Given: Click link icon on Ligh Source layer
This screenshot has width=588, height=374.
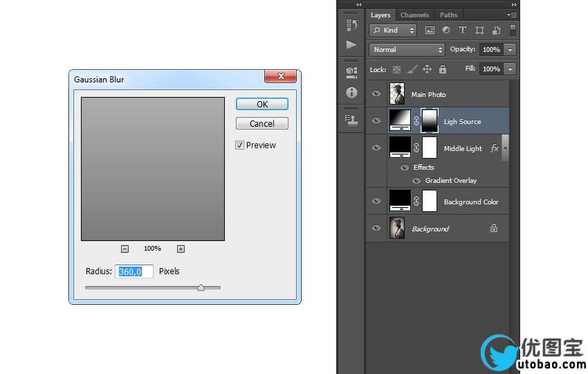Looking at the screenshot, I should 416,121.
